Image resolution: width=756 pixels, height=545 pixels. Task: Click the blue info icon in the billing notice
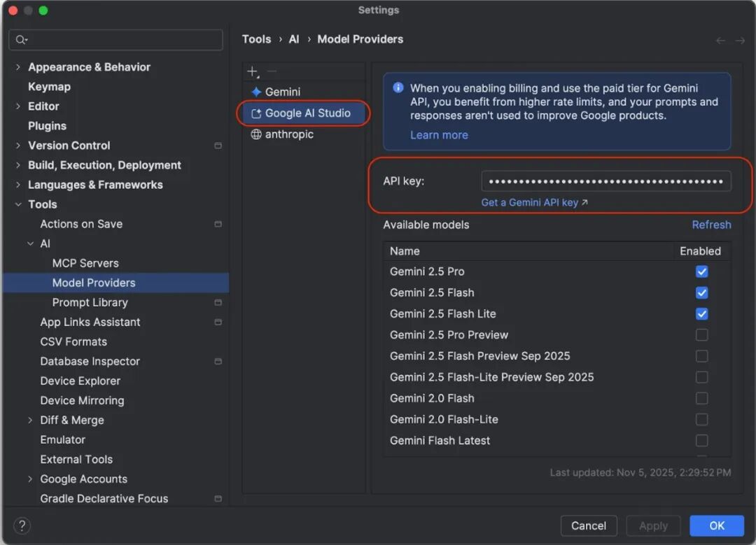click(x=398, y=87)
